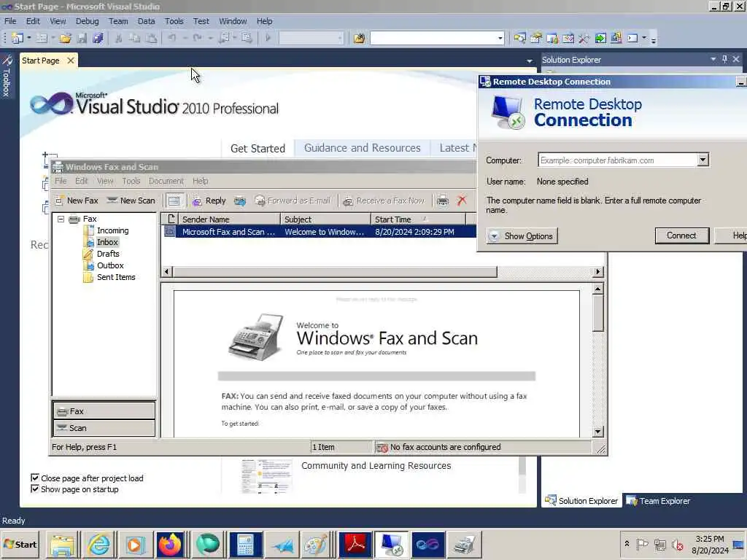Open the active files dropdown beside tabs
Image resolution: width=747 pixels, height=560 pixels.
coord(530,61)
